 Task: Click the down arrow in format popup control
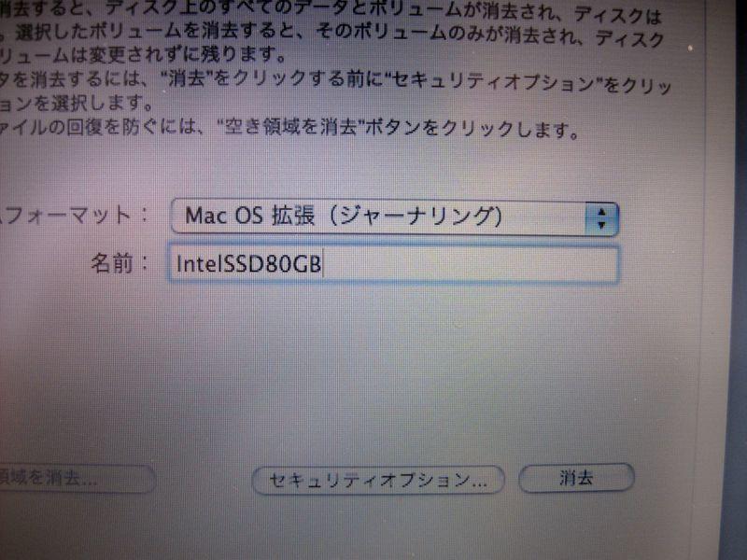click(x=601, y=225)
